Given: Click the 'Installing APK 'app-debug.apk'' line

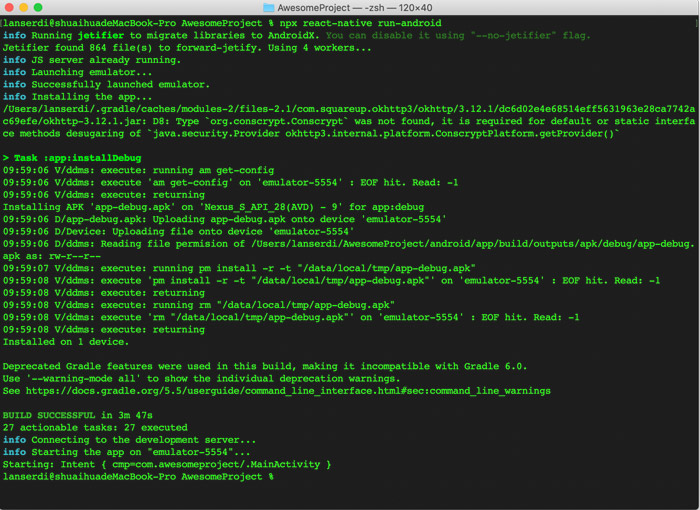Looking at the screenshot, I should 213,207.
